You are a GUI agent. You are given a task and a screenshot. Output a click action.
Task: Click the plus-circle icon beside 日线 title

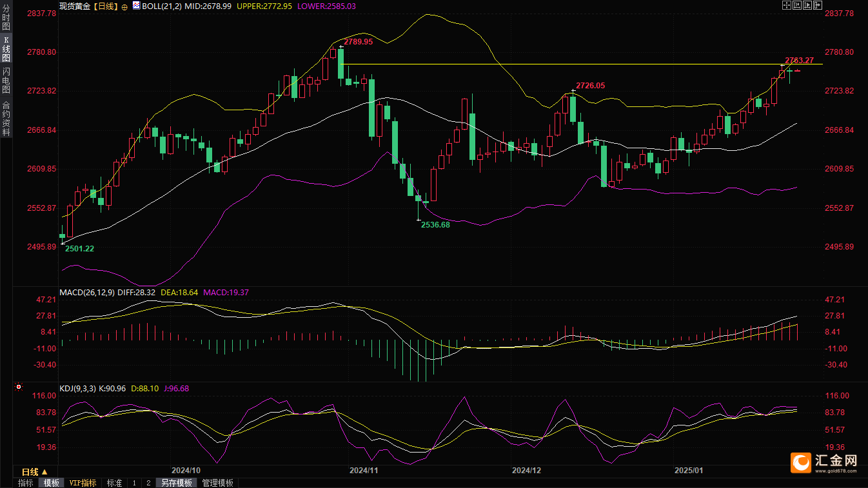[124, 6]
